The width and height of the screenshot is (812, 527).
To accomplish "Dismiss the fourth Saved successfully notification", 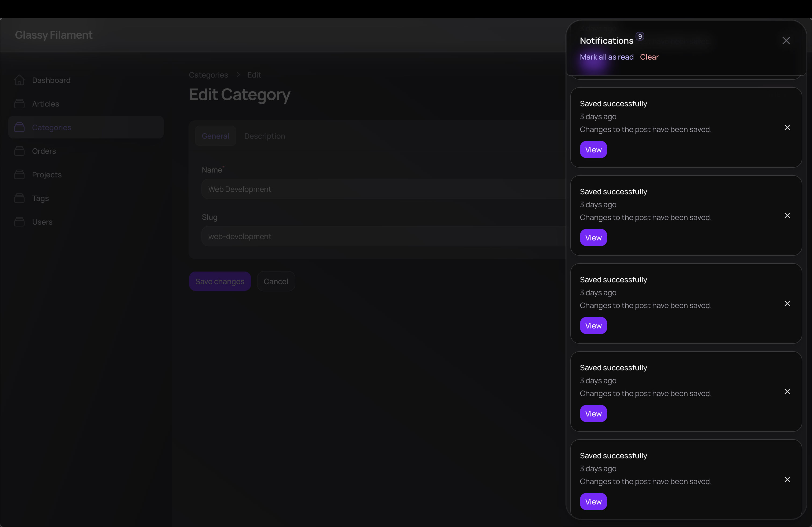I will 787,391.
